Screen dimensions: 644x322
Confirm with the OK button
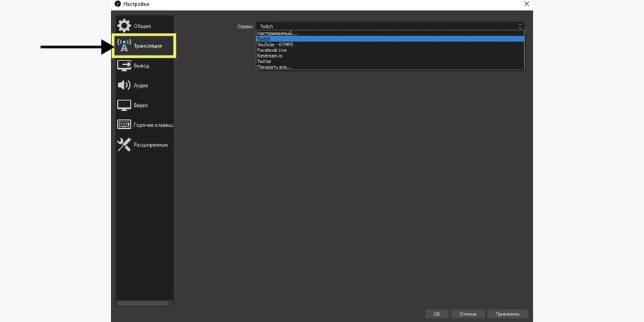pyautogui.click(x=437, y=314)
